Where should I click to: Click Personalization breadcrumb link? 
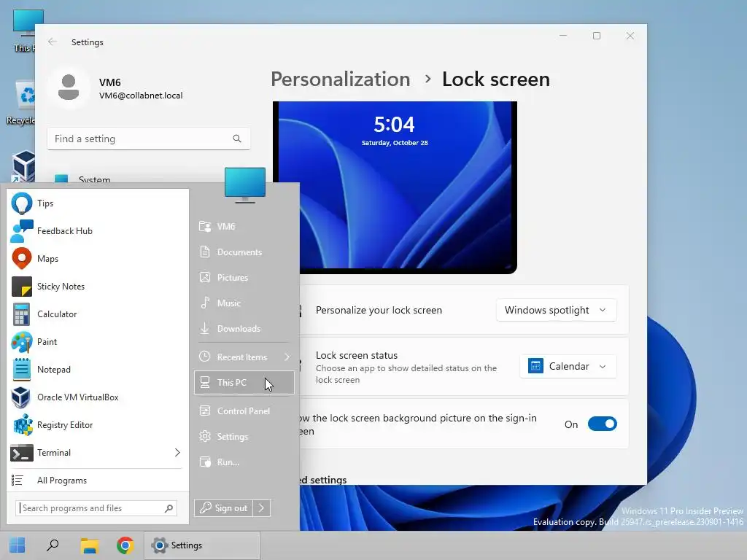(x=340, y=79)
